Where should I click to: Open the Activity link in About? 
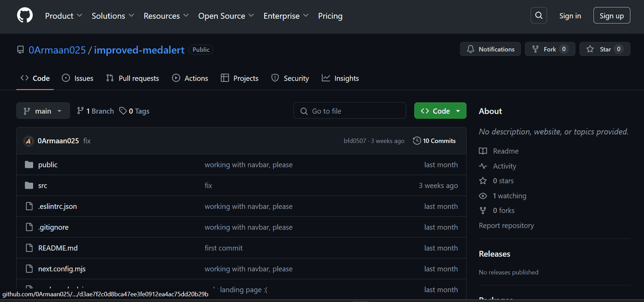504,166
